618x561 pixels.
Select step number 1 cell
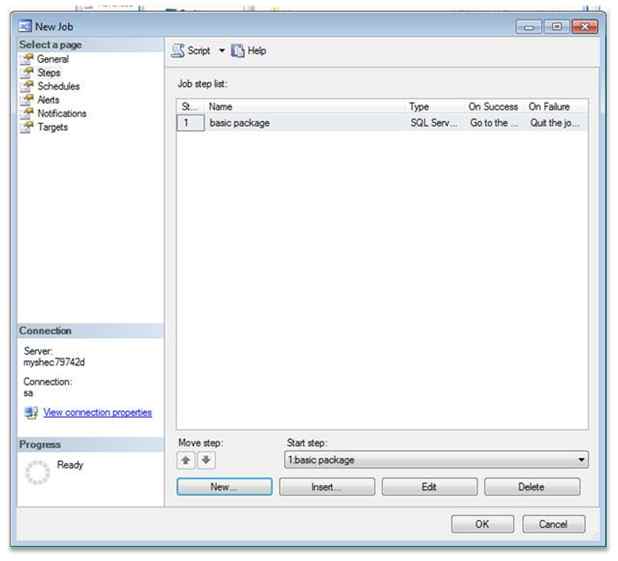[191, 123]
